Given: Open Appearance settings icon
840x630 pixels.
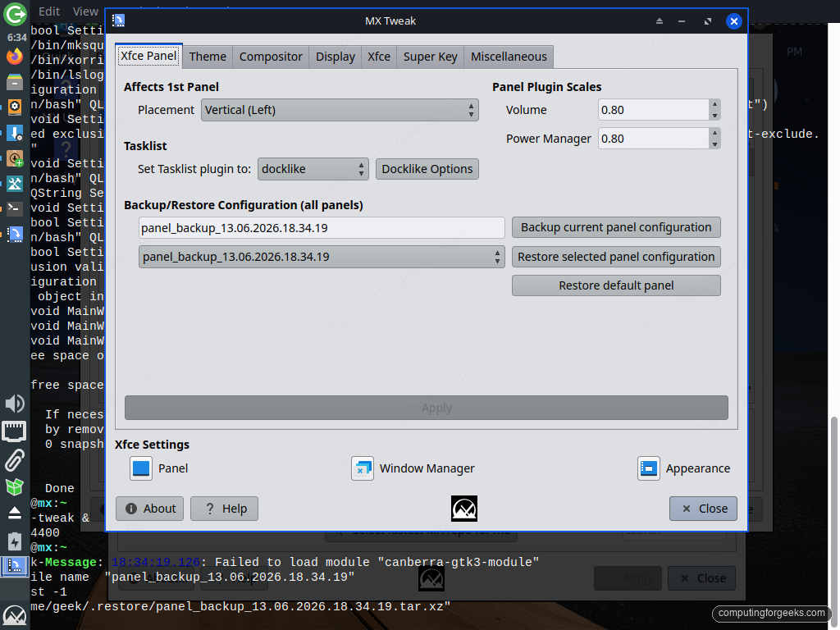Looking at the screenshot, I should coord(649,468).
